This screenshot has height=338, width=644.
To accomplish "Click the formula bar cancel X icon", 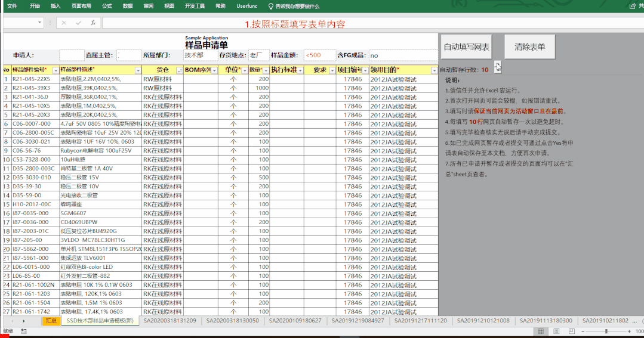I will [x=64, y=23].
